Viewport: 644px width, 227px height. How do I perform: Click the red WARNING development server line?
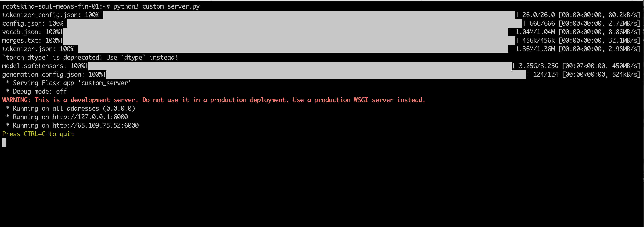(214, 100)
